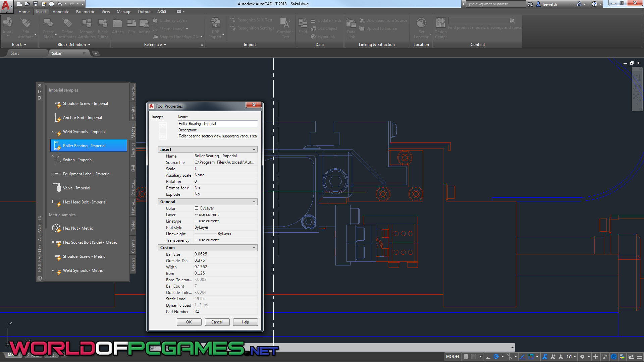
Task: Click OK in Tool Properties dialog
Action: tap(189, 322)
